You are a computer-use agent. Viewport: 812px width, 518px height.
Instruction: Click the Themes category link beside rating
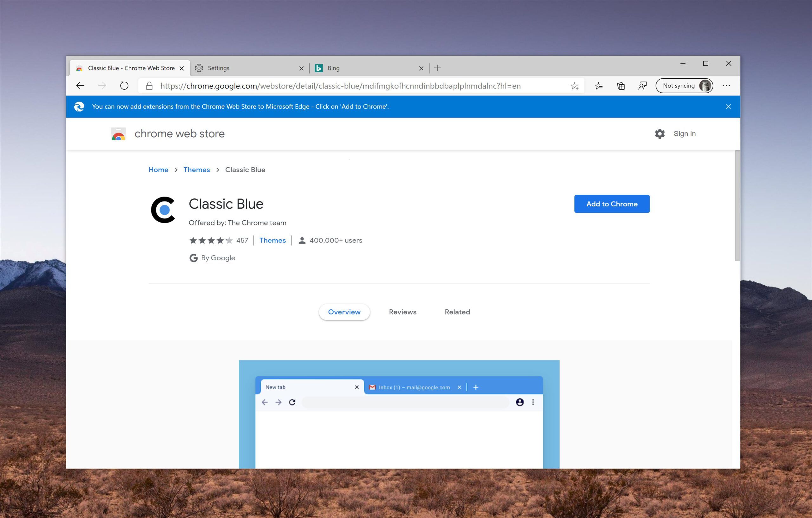click(x=272, y=240)
